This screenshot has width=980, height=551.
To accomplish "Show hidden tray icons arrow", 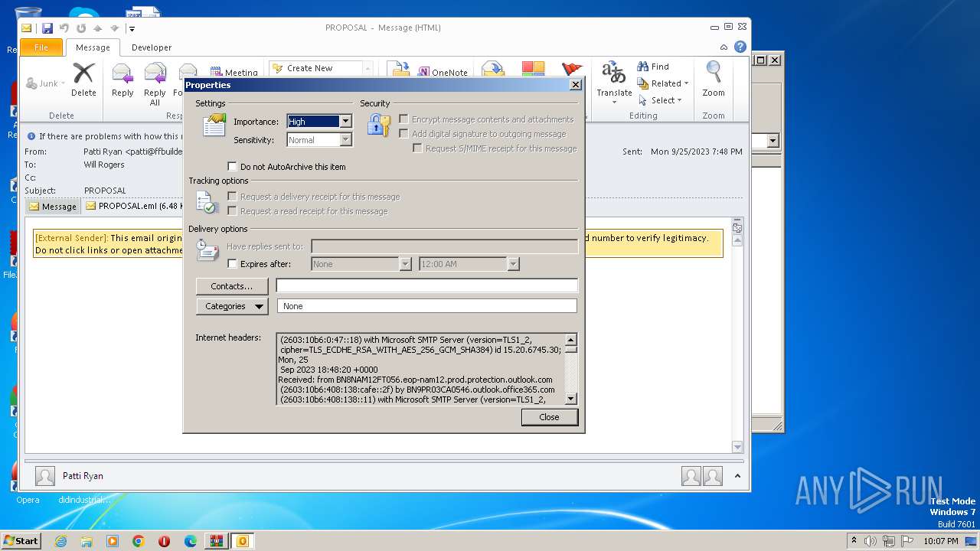I will (854, 541).
